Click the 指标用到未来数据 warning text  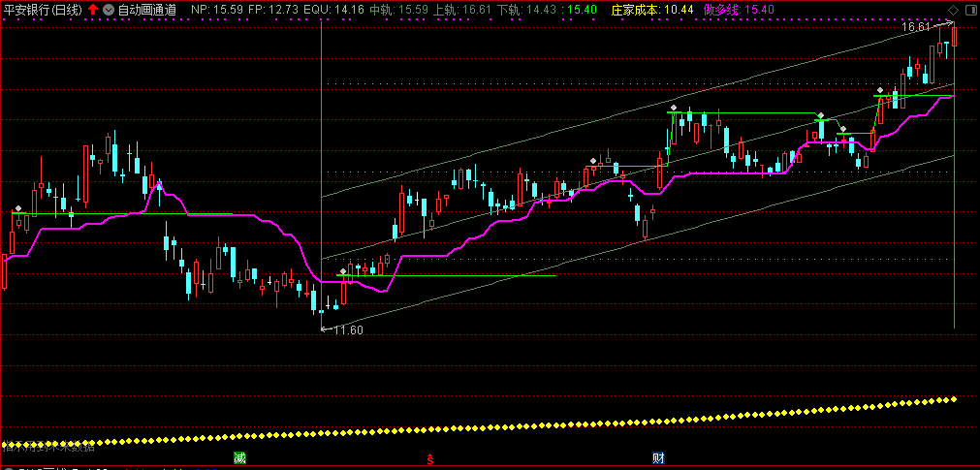pos(48,446)
